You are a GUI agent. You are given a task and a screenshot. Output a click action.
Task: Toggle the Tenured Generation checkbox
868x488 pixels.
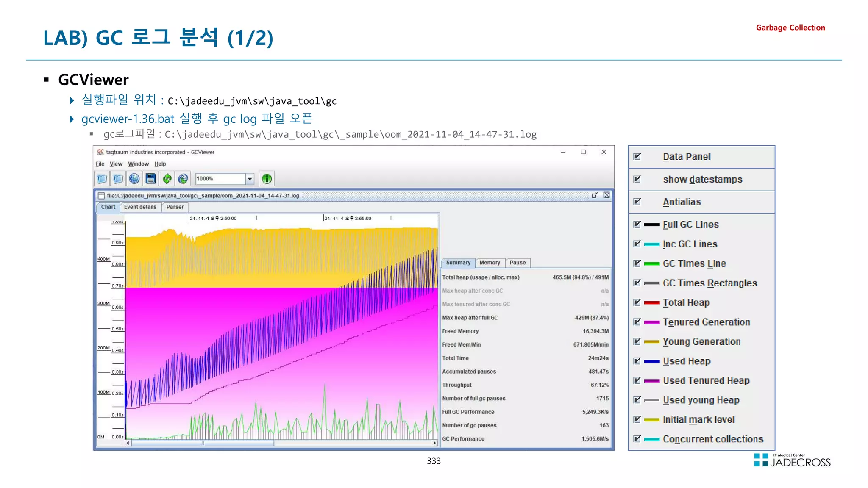637,322
